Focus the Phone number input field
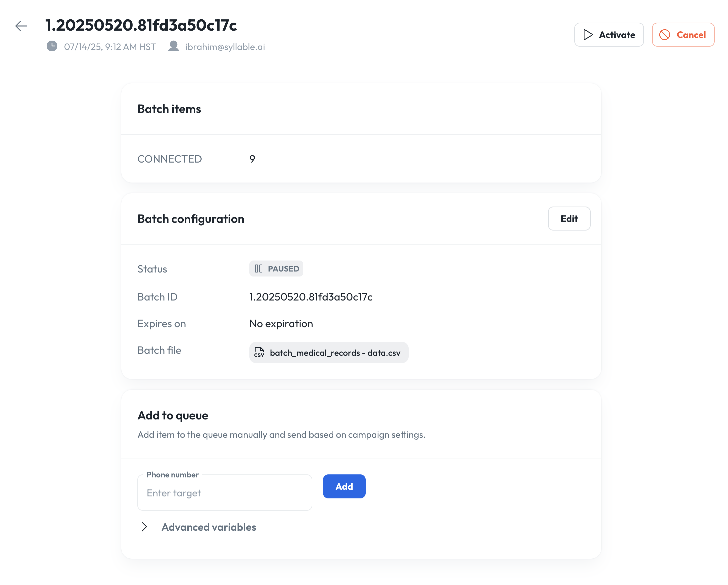 click(x=225, y=493)
